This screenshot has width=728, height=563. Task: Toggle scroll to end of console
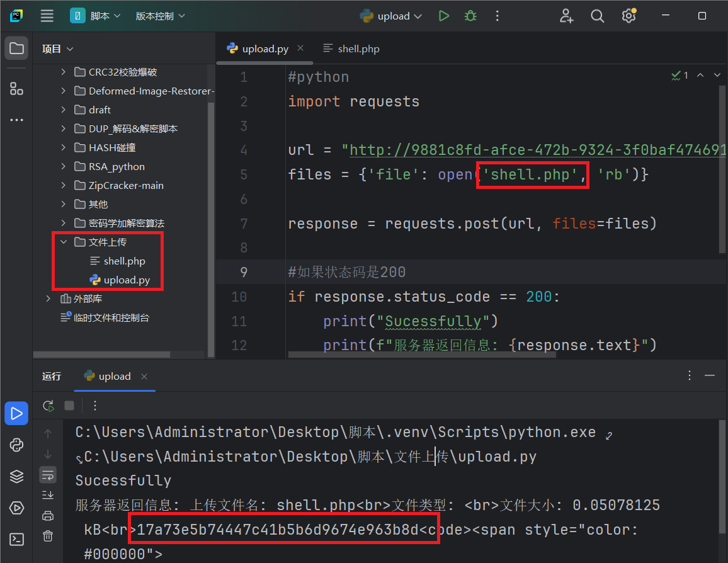pyautogui.click(x=48, y=495)
